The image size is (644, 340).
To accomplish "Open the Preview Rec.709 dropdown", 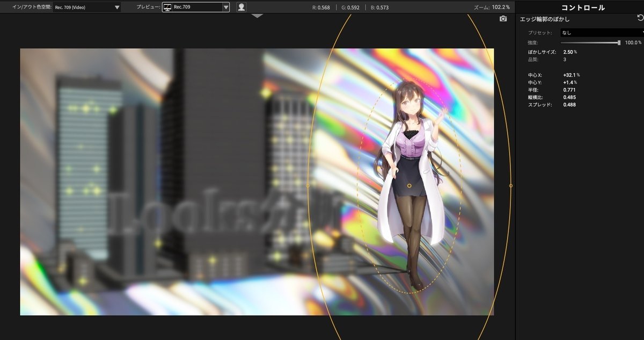I will (196, 7).
